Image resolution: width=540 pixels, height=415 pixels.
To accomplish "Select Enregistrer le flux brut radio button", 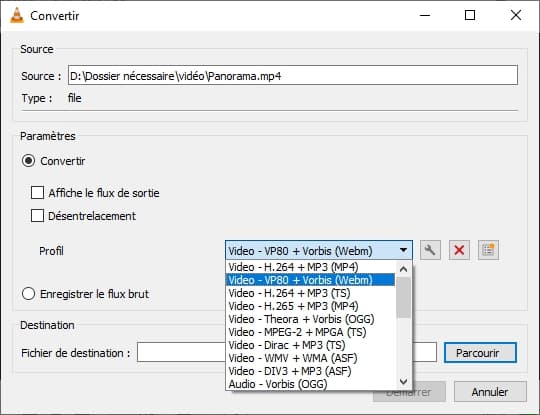I will coord(28,294).
